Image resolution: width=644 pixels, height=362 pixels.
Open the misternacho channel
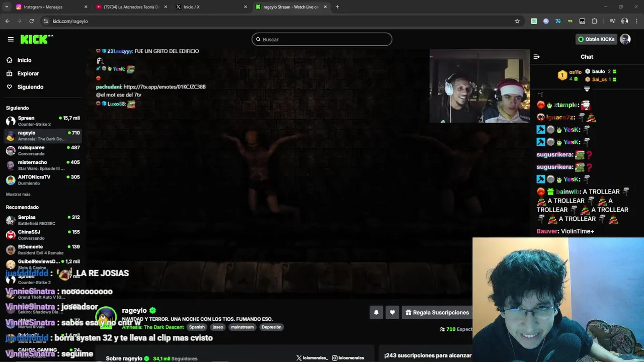43,165
